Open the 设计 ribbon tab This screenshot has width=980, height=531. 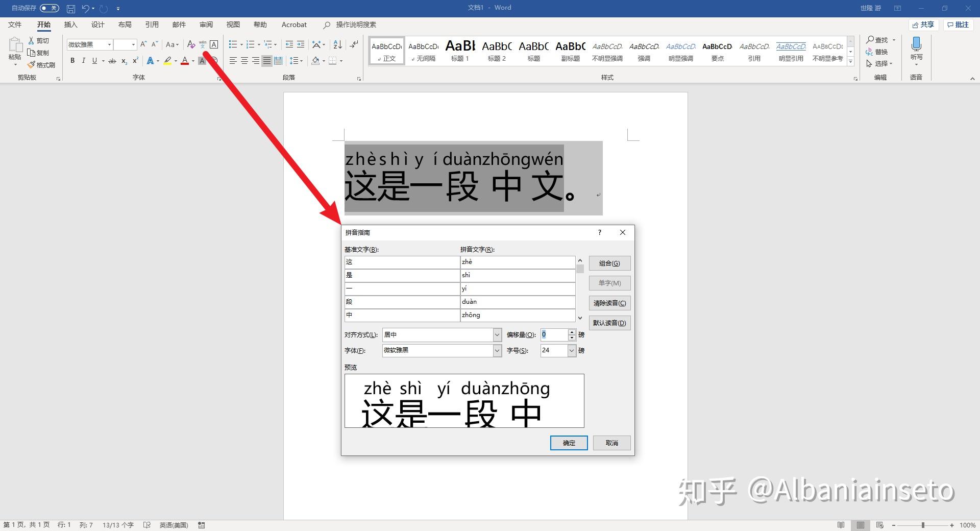(x=97, y=25)
